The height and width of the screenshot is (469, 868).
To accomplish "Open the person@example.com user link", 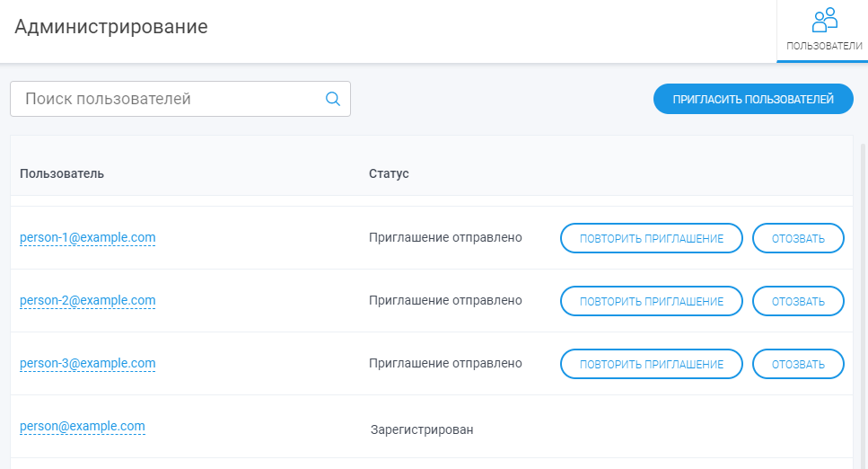I will tap(83, 426).
